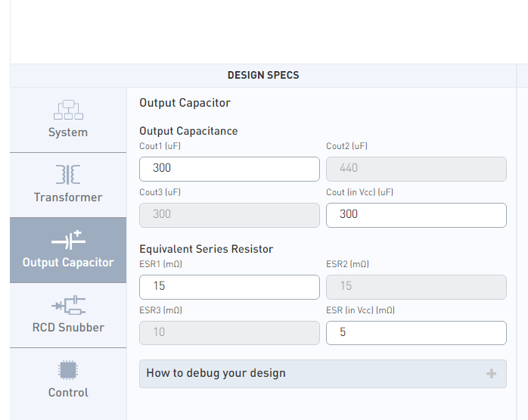Click the disabled ESR2 (mΩ) field
Viewport: 528px width, 420px height.
click(x=416, y=287)
